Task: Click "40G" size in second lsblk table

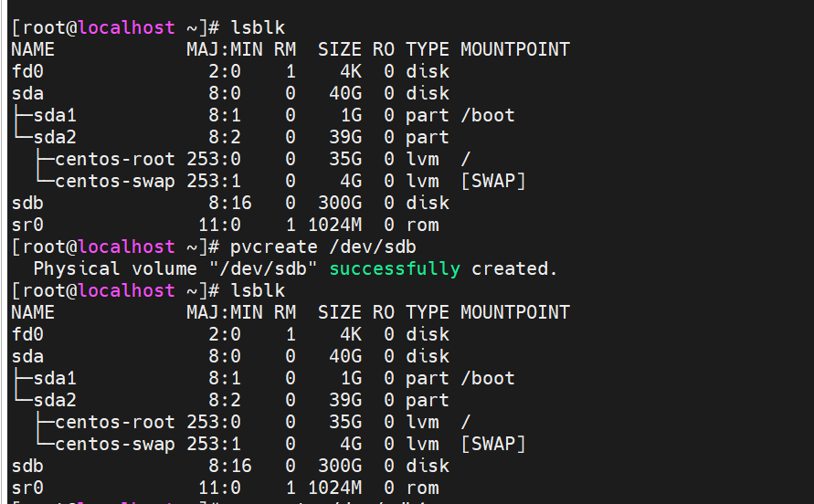Action: tap(345, 357)
